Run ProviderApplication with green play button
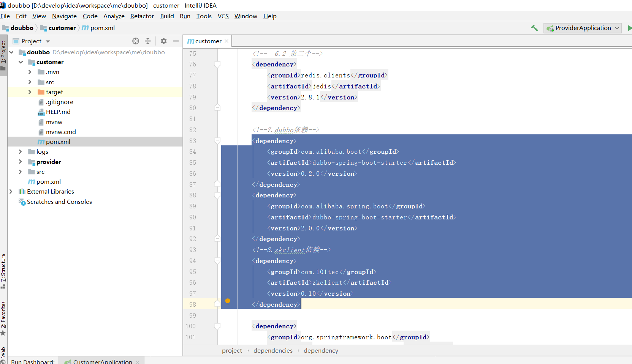 coord(629,28)
